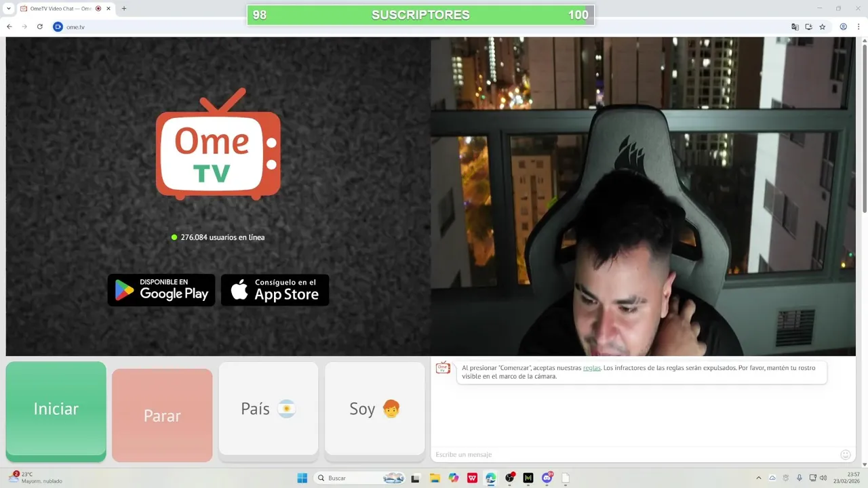
Task: Open site info camera icon in address bar
Action: [x=58, y=26]
